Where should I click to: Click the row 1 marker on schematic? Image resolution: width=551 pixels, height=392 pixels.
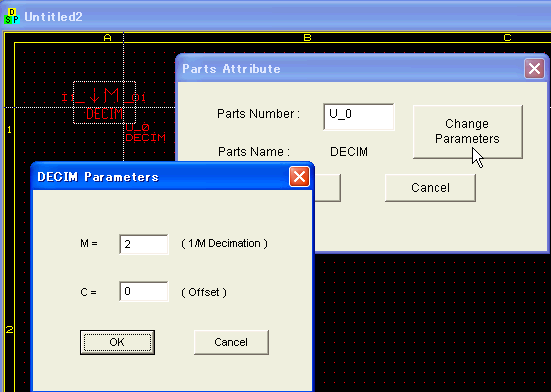tap(9, 130)
